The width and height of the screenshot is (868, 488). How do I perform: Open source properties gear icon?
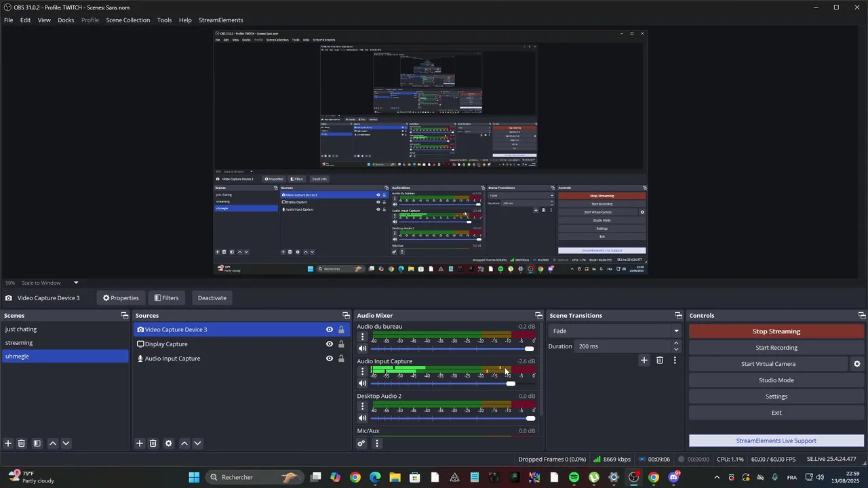(x=169, y=443)
